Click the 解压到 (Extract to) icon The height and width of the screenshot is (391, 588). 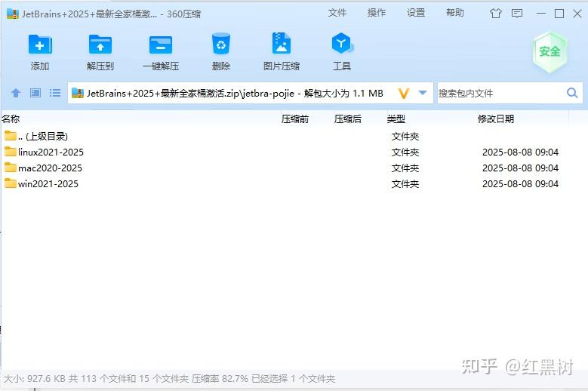point(100,45)
